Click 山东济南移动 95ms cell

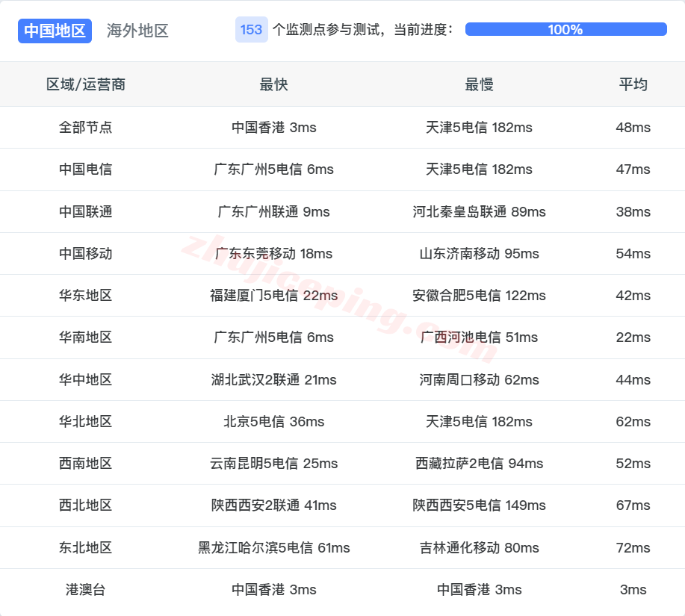480,253
